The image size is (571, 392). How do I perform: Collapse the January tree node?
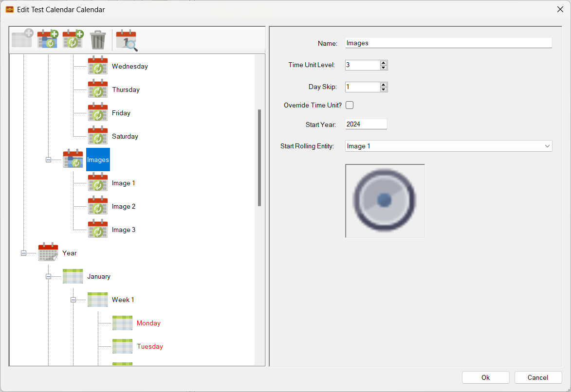(48, 276)
